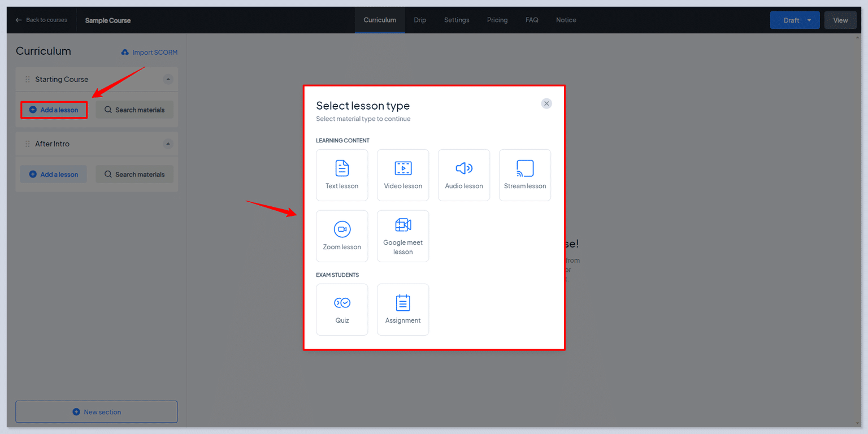The height and width of the screenshot is (434, 868).
Task: Choose the Assignment lesson type
Action: coord(403,309)
